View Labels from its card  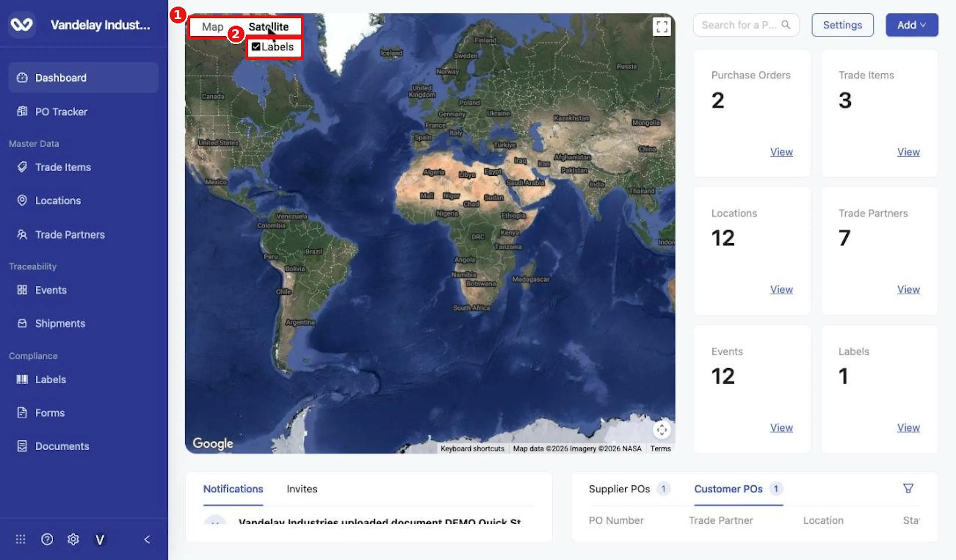[908, 427]
